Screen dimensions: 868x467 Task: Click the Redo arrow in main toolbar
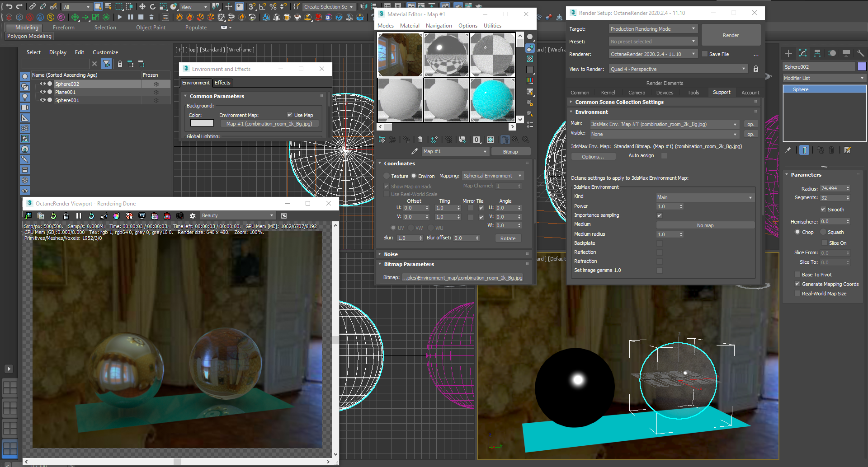[x=19, y=6]
